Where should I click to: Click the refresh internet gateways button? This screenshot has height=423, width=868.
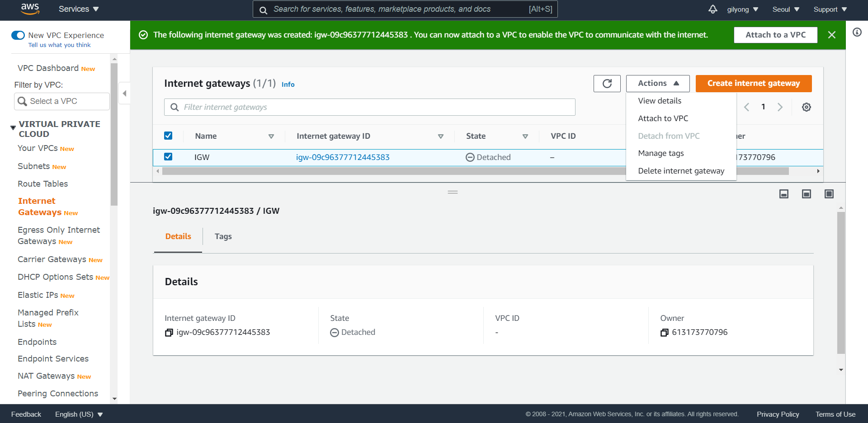(x=607, y=84)
